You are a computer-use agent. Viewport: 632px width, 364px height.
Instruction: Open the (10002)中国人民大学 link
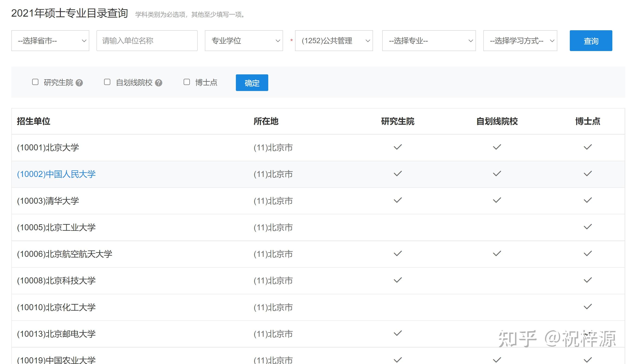click(56, 174)
